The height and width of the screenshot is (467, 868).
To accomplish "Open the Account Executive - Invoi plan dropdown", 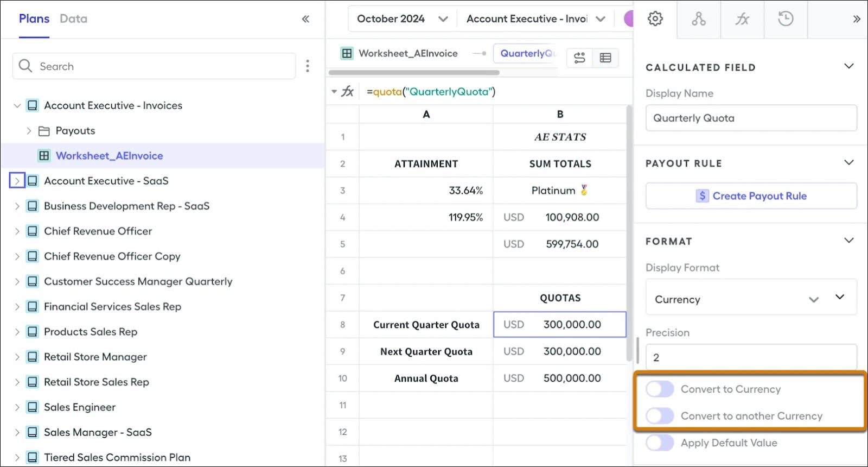I will coord(535,19).
